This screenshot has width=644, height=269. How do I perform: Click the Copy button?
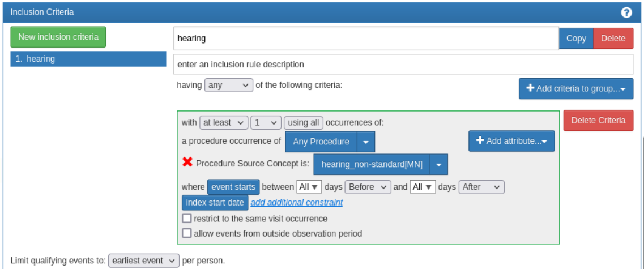tap(576, 38)
